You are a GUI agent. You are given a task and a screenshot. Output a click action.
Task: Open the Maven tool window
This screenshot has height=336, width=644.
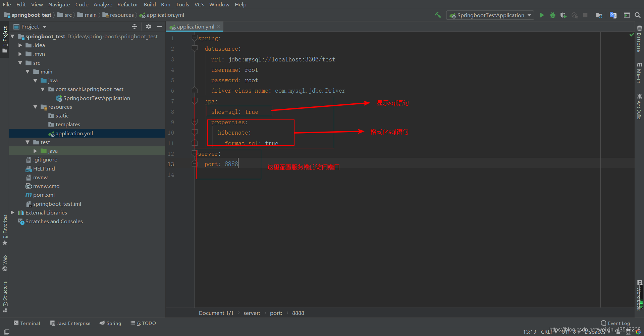click(x=639, y=73)
